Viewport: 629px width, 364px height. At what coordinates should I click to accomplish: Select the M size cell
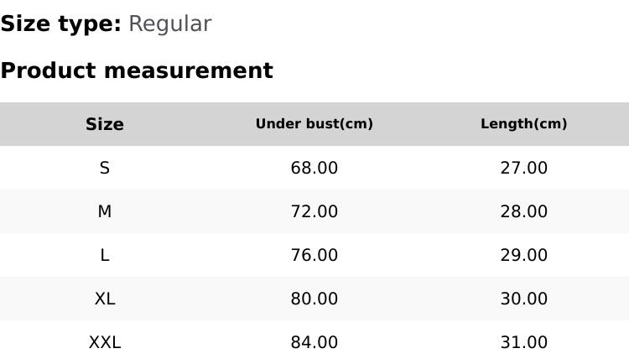(x=105, y=211)
